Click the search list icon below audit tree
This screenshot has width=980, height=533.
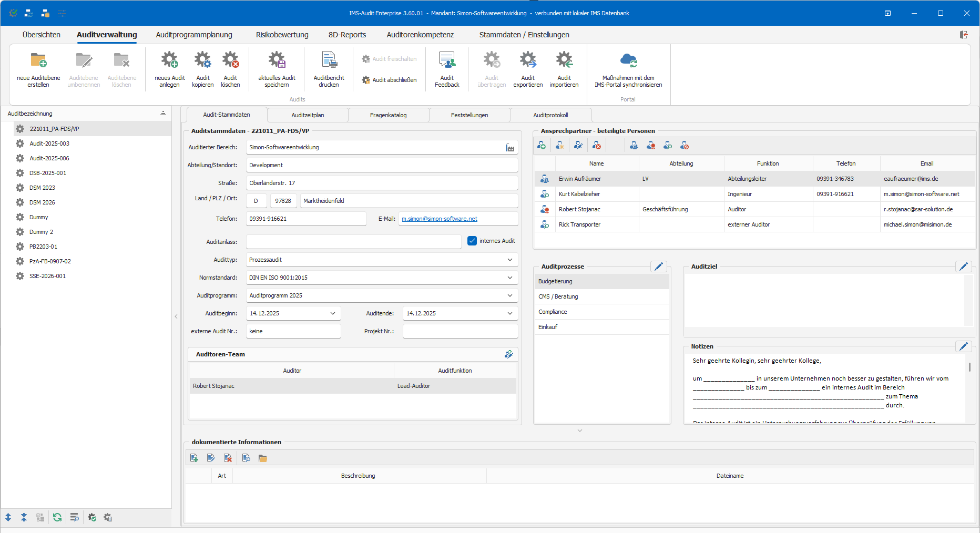coord(75,517)
